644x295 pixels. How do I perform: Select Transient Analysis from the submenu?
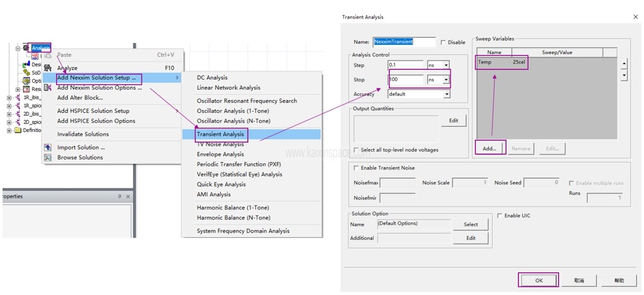pyautogui.click(x=220, y=134)
